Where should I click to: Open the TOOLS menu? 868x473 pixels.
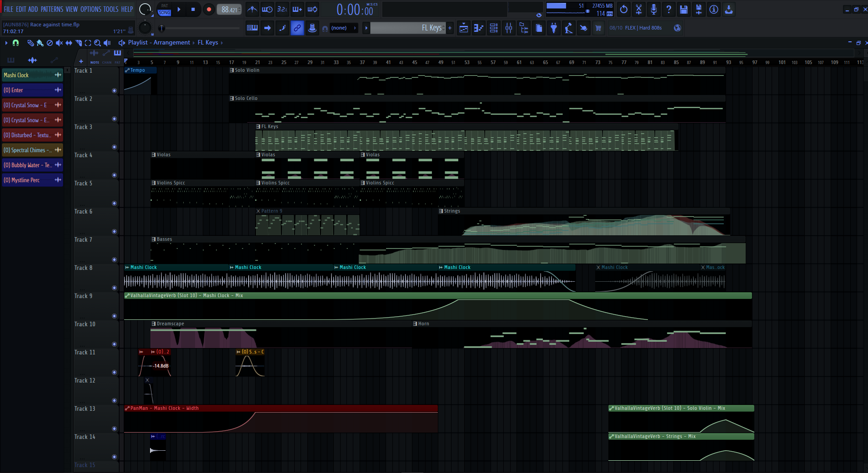tap(111, 9)
